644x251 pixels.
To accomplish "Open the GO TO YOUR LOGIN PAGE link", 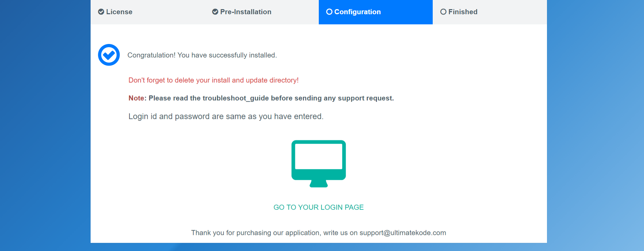I will (x=318, y=207).
